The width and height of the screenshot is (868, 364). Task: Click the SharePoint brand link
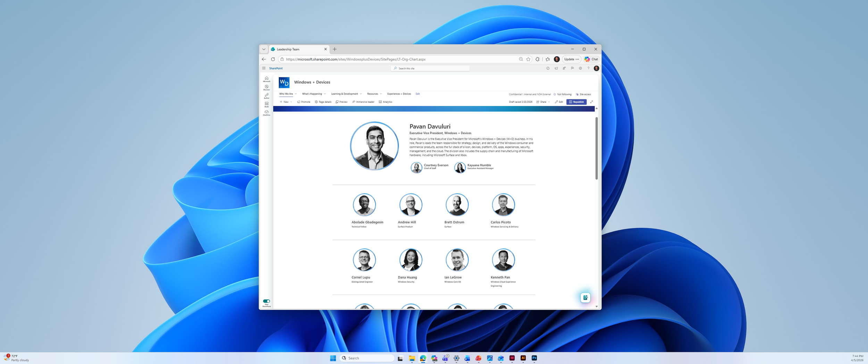[276, 68]
